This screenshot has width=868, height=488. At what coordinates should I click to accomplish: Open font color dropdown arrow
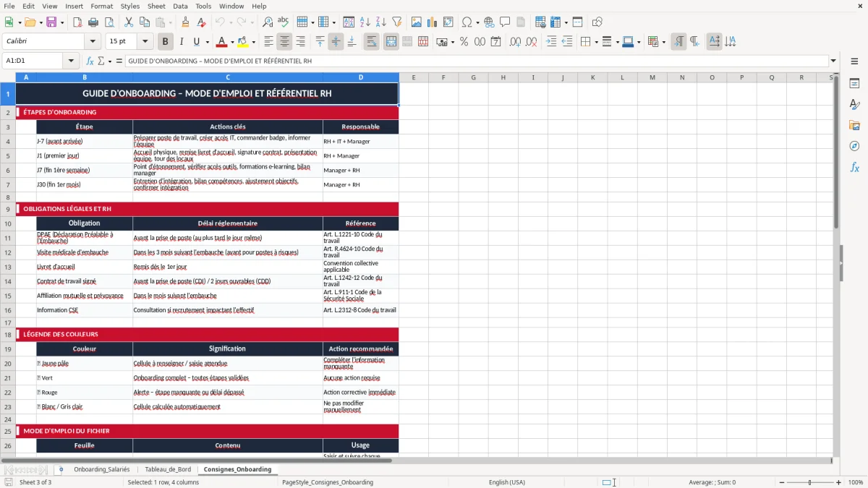coord(232,42)
